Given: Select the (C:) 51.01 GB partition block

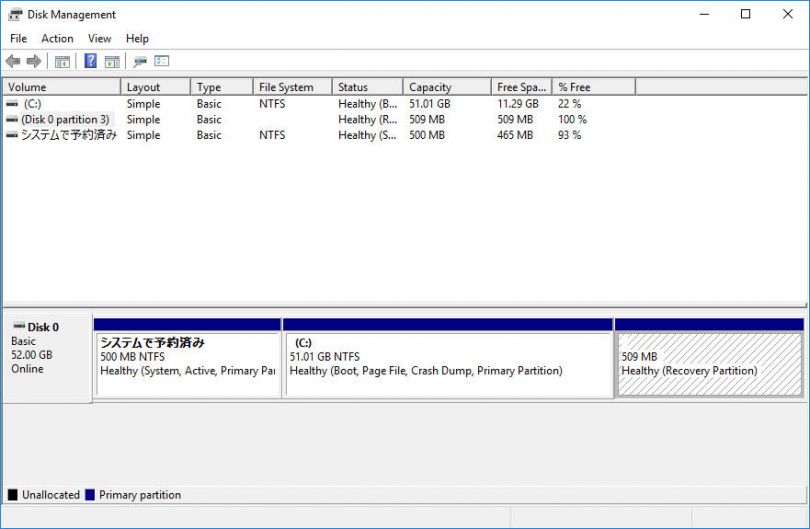Looking at the screenshot, I should (447, 364).
